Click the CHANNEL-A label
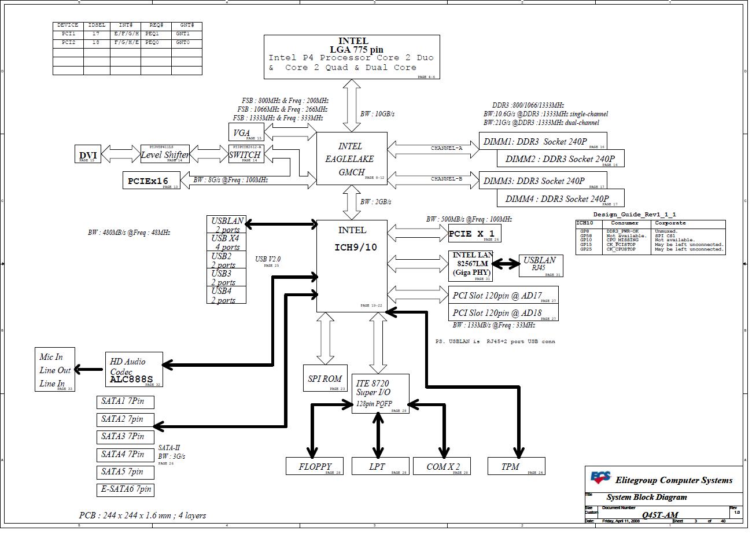This screenshot has height=534, width=756. coord(447,148)
